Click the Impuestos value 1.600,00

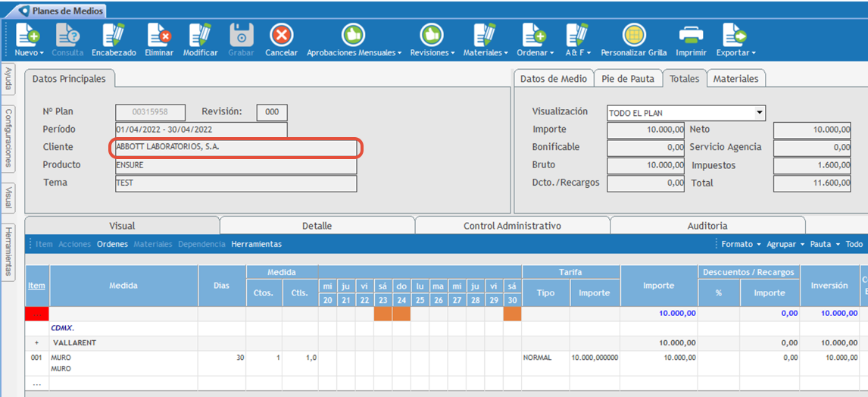point(812,165)
